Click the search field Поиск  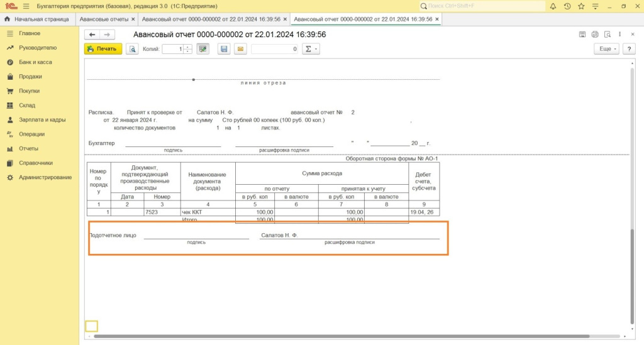pos(484,6)
